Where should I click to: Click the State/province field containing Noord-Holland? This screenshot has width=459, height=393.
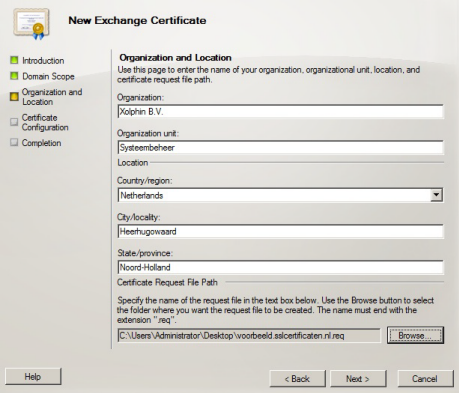click(280, 267)
